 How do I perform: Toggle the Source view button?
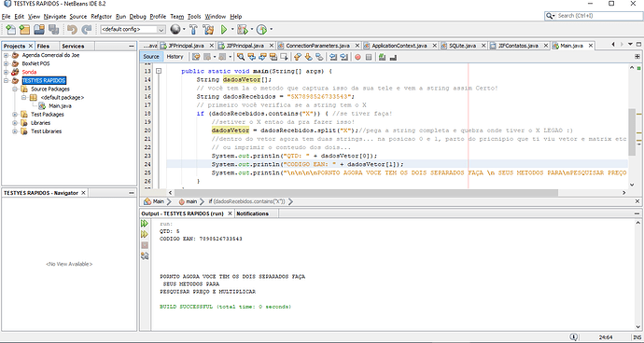(151, 57)
